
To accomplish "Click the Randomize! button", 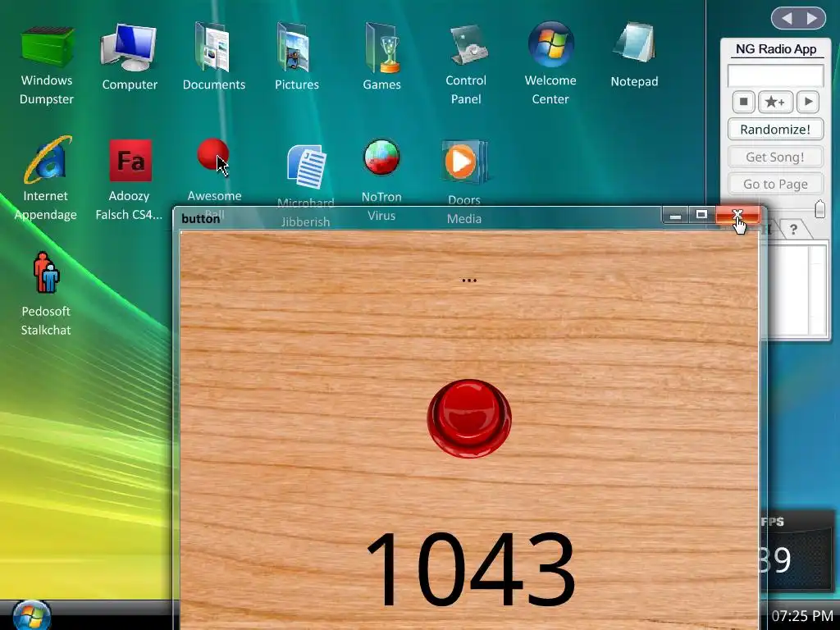I will point(775,129).
